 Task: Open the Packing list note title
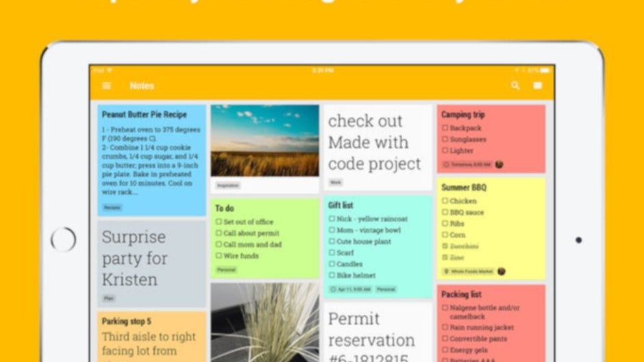click(x=461, y=294)
